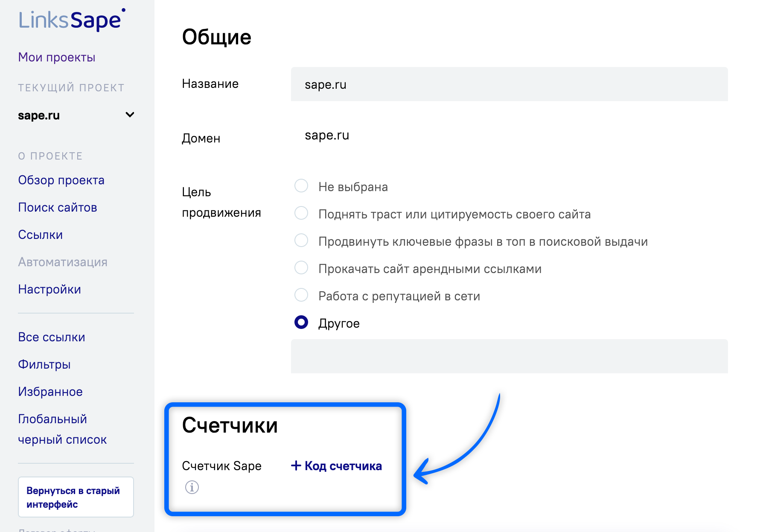This screenshot has height=532, width=763.
Task: Open 'Глобальный черный список' link
Action: [62, 429]
